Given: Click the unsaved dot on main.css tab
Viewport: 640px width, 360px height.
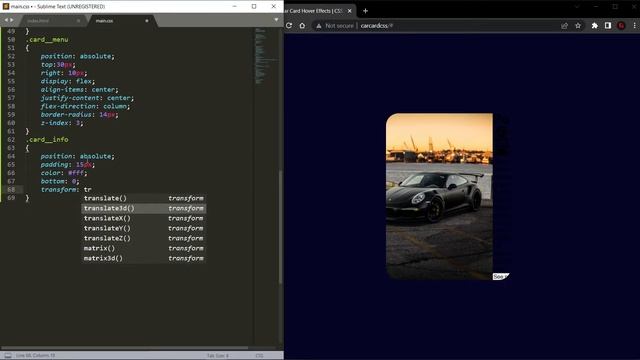Looking at the screenshot, I should (147, 20).
